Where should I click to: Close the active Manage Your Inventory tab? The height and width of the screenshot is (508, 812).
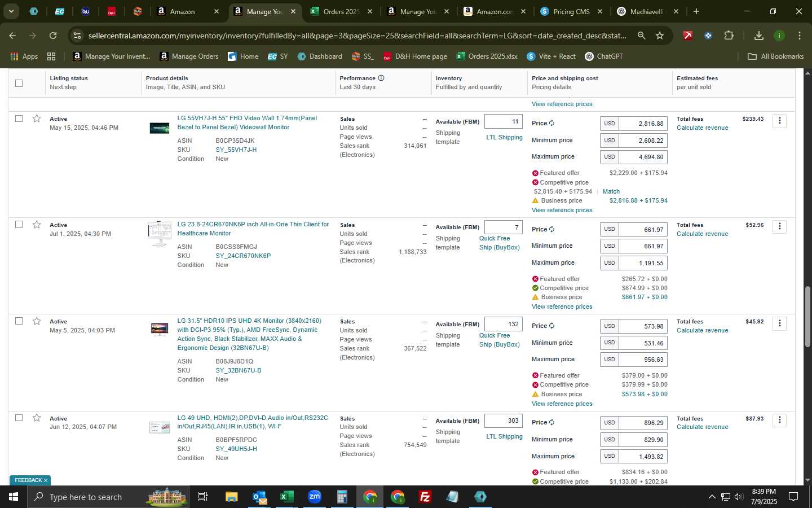[293, 11]
